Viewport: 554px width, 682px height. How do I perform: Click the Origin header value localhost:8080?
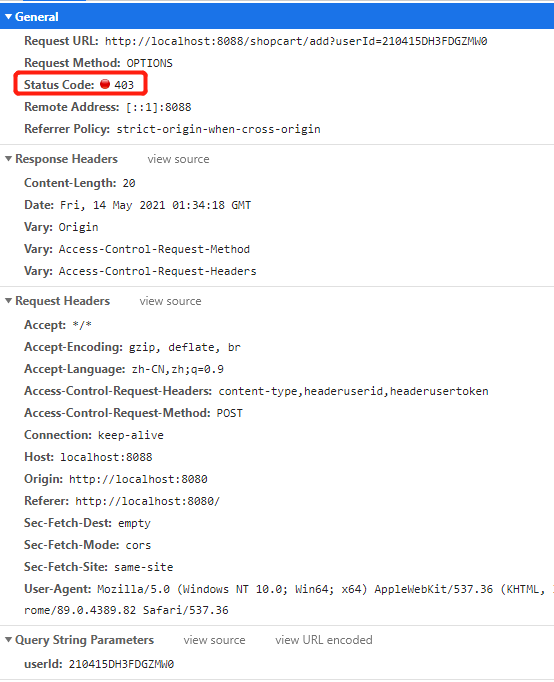coord(138,479)
